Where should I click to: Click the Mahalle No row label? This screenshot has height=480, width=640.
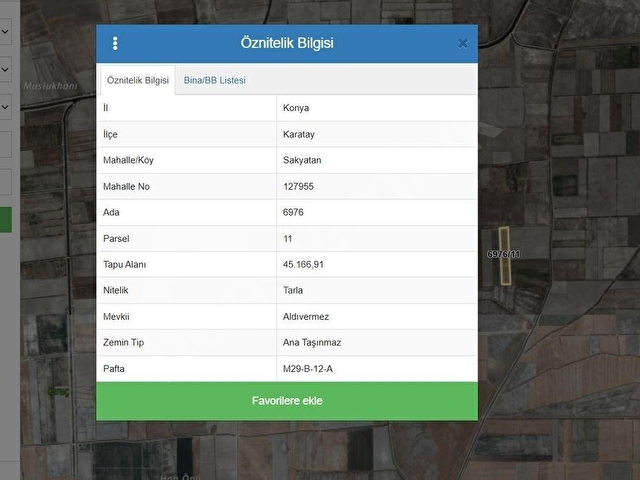point(126,187)
